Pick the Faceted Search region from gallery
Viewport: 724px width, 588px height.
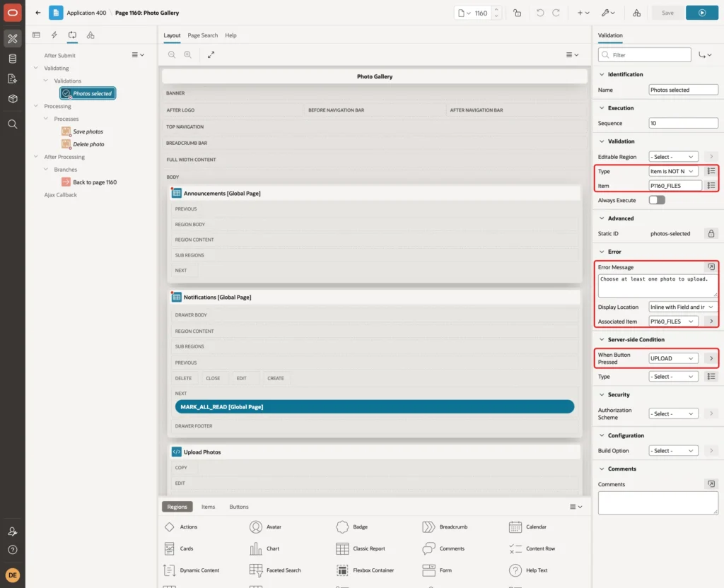275,570
